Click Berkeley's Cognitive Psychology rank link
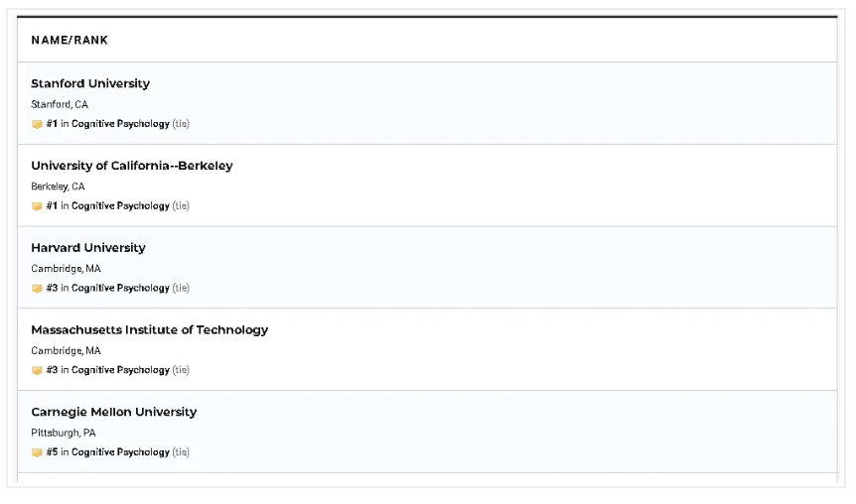The height and width of the screenshot is (504, 856). (x=108, y=206)
